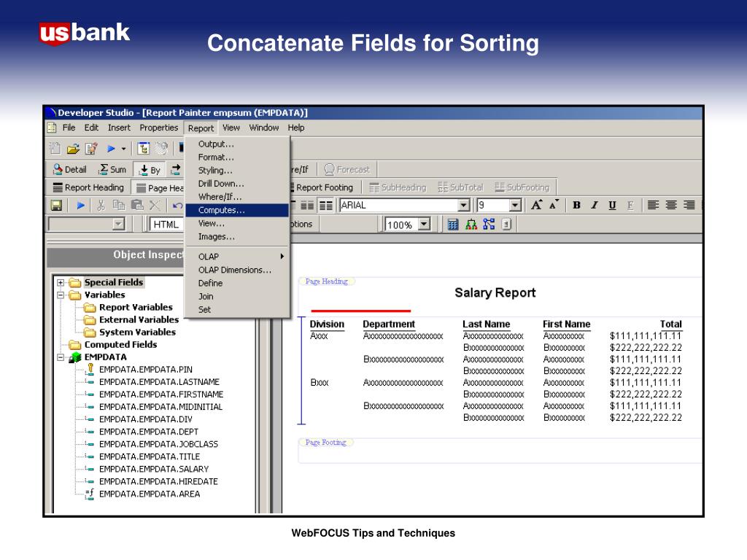The width and height of the screenshot is (747, 560).
Task: Click the Report Heading button
Action: click(88, 187)
